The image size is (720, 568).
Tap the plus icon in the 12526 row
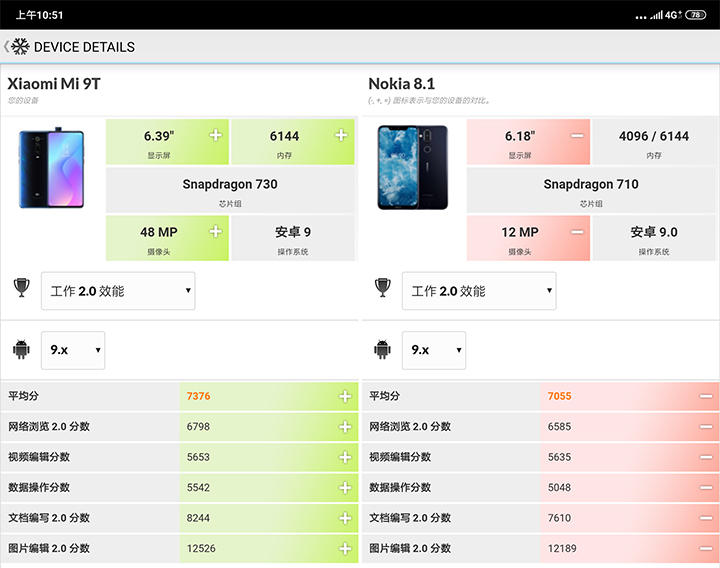pyautogui.click(x=345, y=548)
